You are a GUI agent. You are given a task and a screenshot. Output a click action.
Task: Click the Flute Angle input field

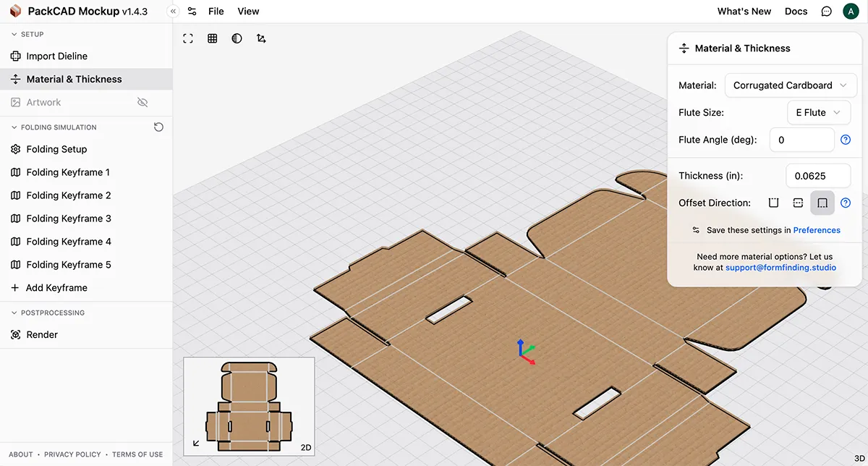801,140
